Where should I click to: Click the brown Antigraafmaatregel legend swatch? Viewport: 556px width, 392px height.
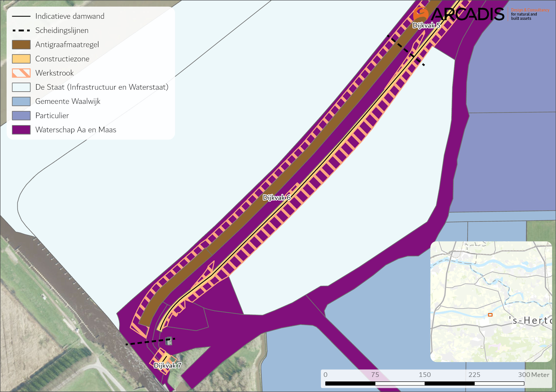coord(21,45)
